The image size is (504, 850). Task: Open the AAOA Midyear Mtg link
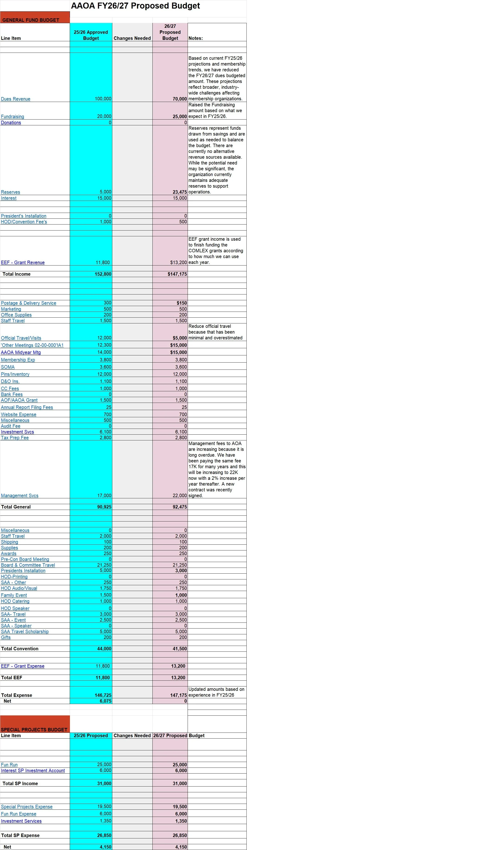click(x=21, y=352)
